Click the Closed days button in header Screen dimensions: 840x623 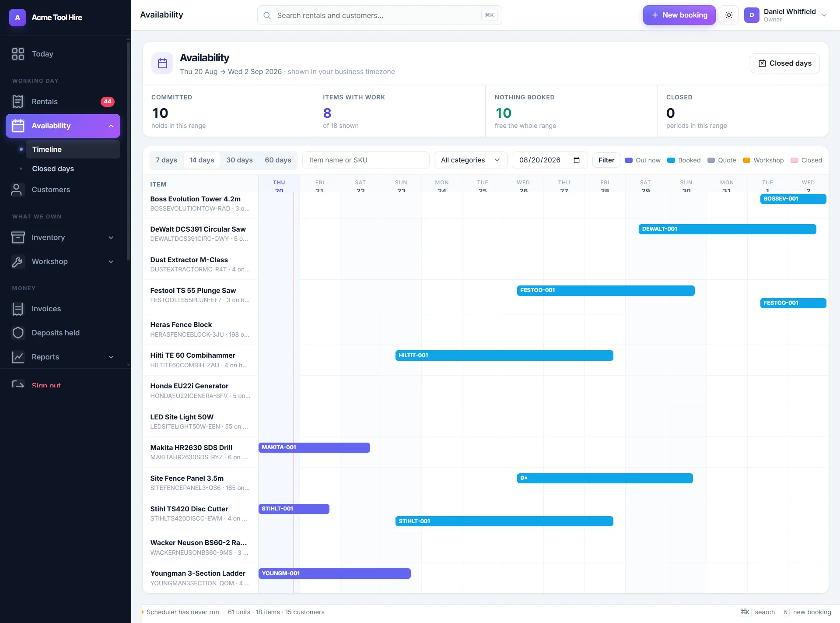[x=784, y=63]
